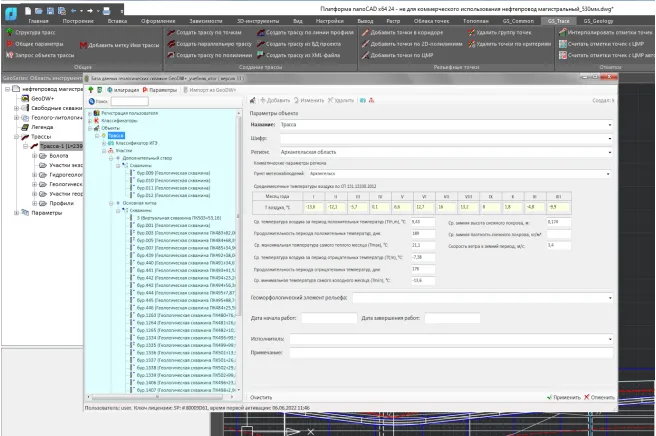Collapse the Основная нитка tree node
Screen dimensions: 656x436
click(112, 202)
